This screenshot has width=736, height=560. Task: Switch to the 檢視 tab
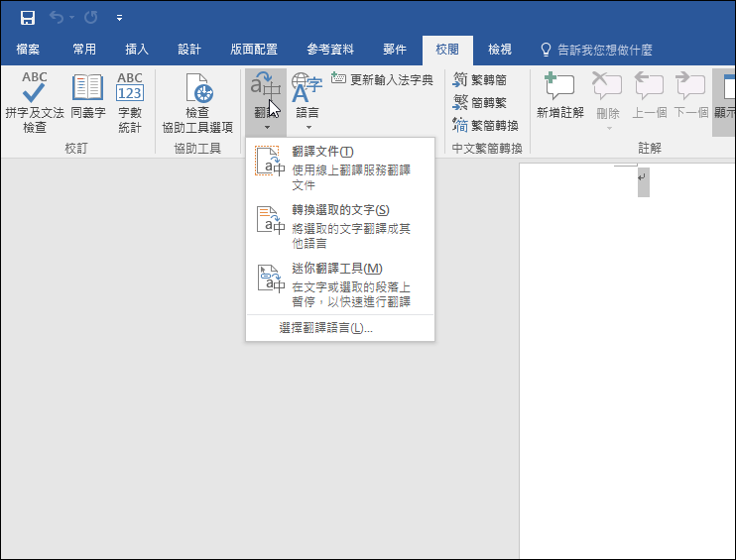point(500,50)
